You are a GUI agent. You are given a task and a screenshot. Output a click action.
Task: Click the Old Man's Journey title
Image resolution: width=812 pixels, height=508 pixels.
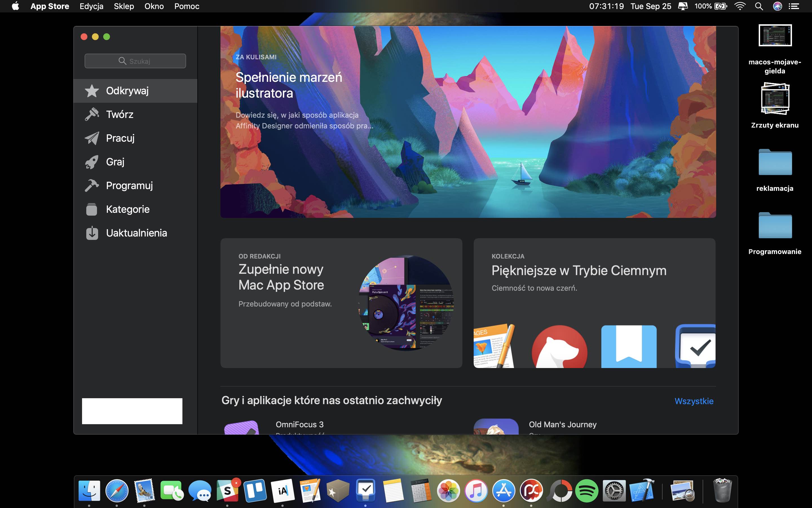click(563, 424)
